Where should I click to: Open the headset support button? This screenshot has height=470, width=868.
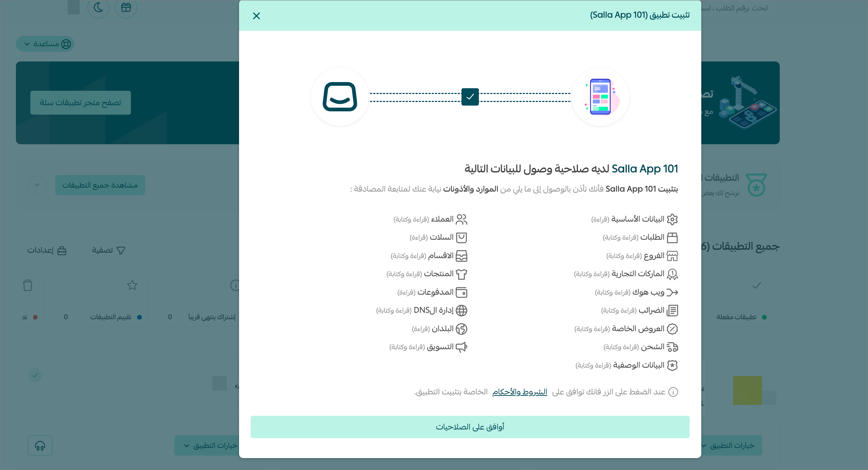40,445
